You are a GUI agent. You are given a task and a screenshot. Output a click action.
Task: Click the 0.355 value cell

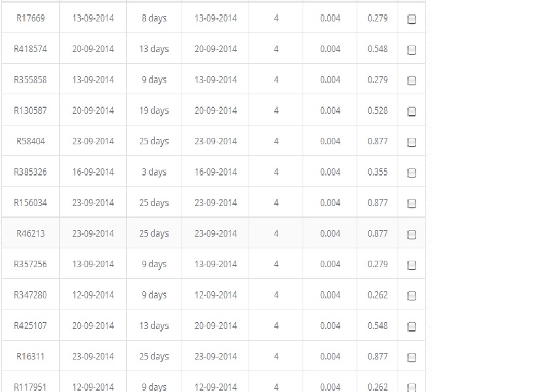(377, 172)
